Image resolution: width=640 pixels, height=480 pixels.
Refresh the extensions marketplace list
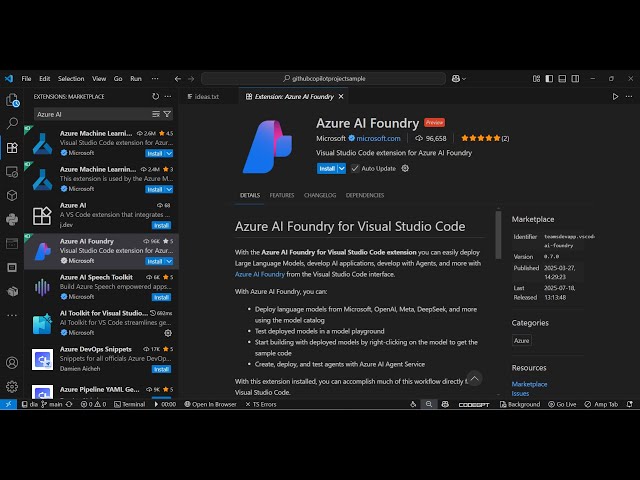(156, 96)
